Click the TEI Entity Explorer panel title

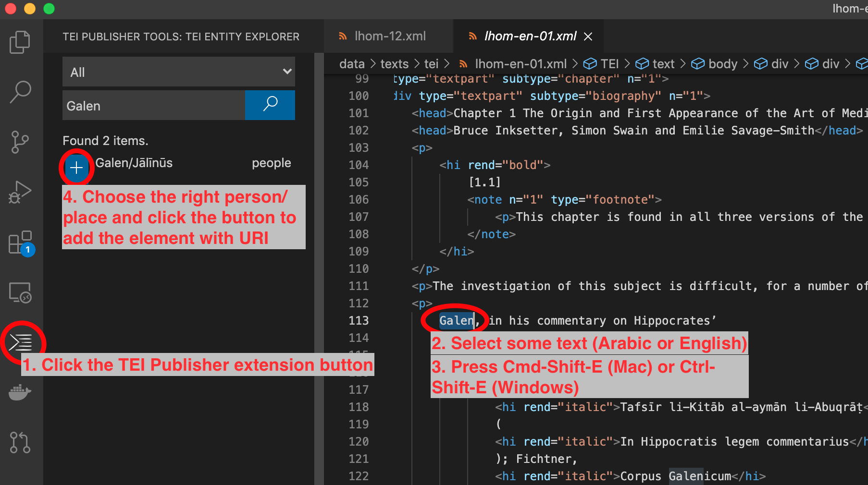(181, 36)
